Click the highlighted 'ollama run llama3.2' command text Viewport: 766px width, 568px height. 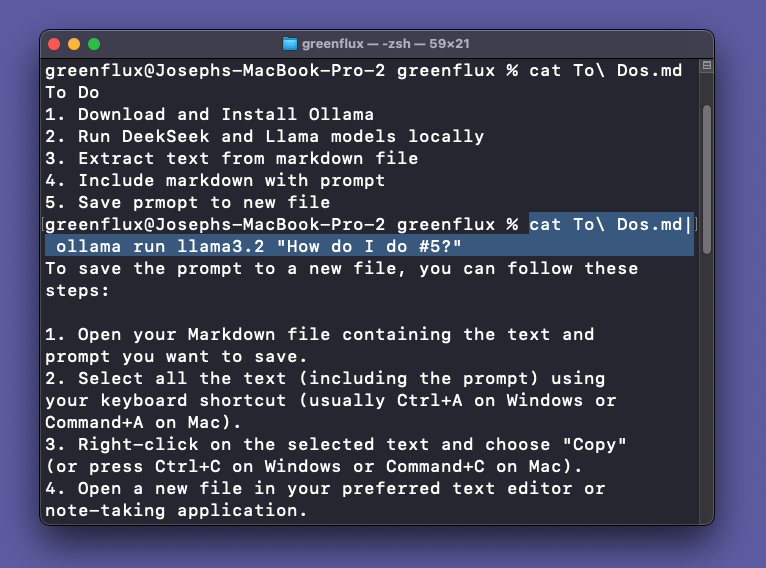[x=154, y=246]
